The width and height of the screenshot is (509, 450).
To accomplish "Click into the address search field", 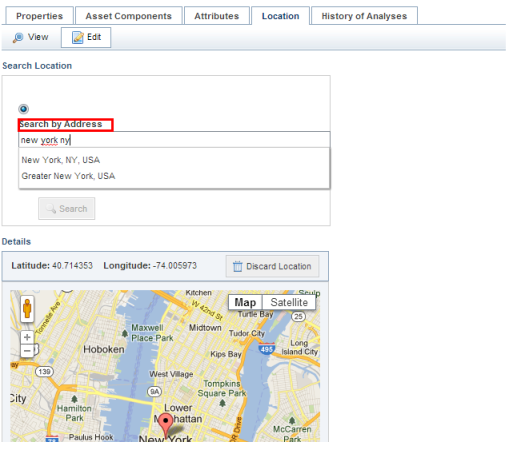I will click(174, 140).
